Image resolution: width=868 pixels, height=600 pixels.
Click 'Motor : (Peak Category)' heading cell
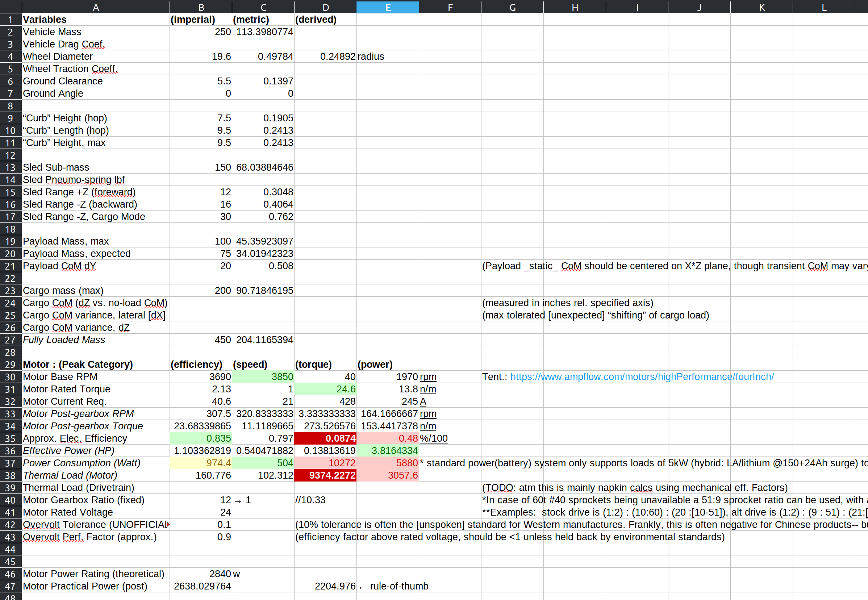pyautogui.click(x=96, y=364)
